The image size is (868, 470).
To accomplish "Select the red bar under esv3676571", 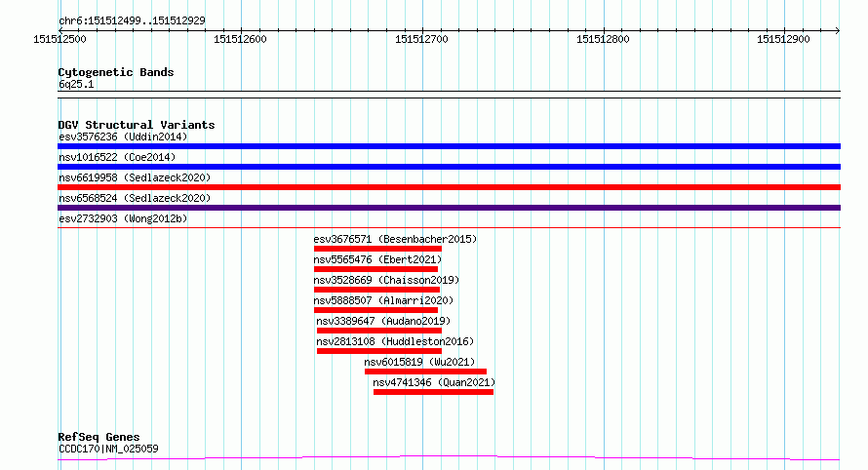I will [377, 249].
